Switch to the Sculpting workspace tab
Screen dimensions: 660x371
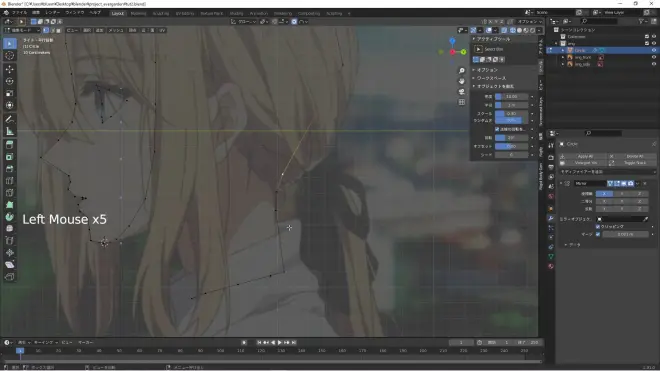pyautogui.click(x=161, y=13)
